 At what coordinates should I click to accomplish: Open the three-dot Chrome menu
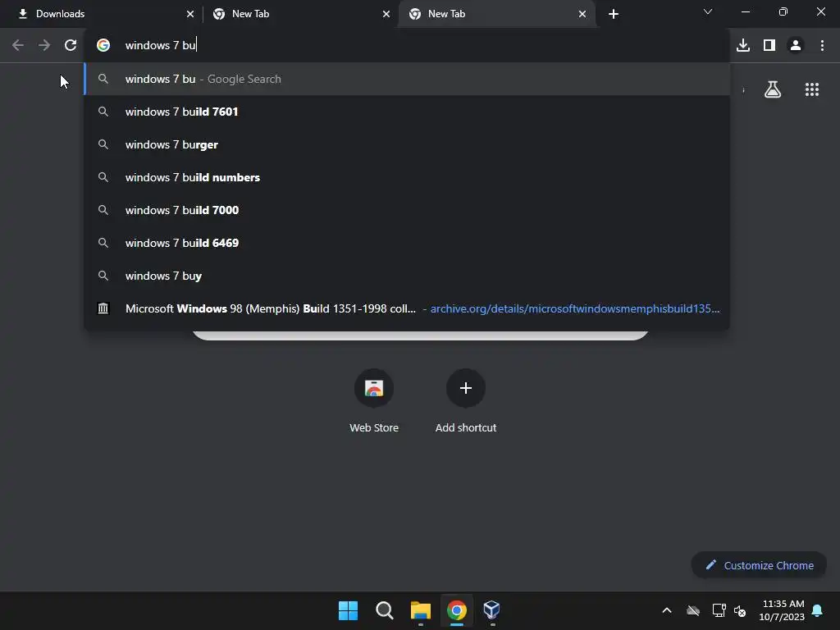(822, 45)
